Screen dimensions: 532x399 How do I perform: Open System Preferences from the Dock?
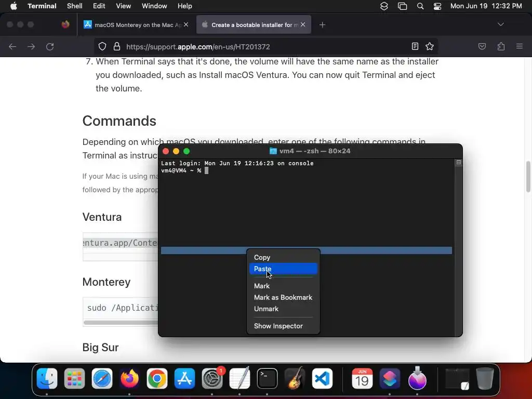point(212,378)
